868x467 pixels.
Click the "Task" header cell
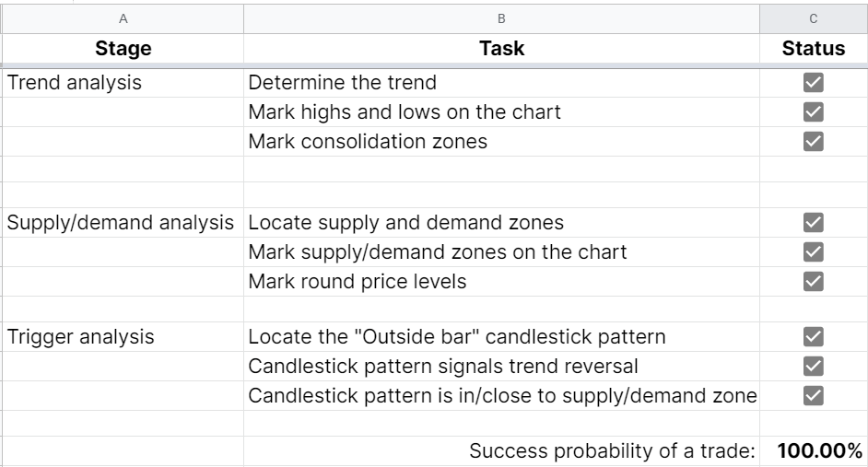502,49
